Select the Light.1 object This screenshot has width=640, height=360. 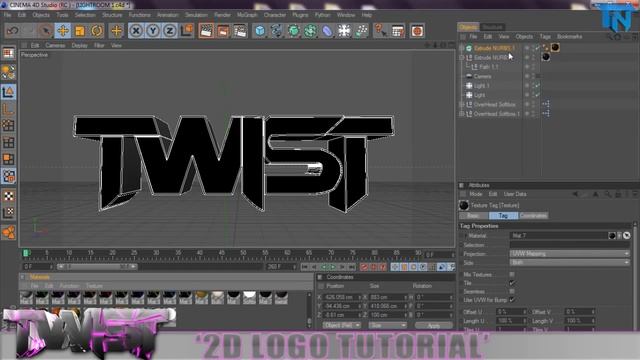coord(482,86)
